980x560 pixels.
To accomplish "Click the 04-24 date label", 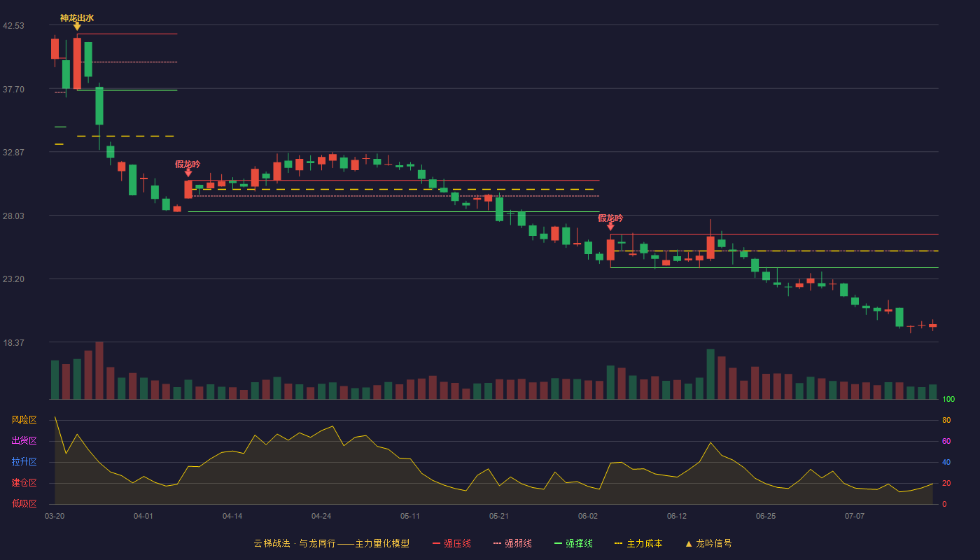I will 321,516.
